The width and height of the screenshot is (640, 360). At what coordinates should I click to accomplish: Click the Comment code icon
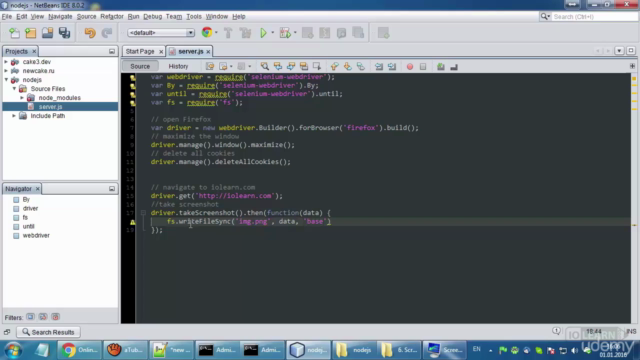tap(441, 67)
